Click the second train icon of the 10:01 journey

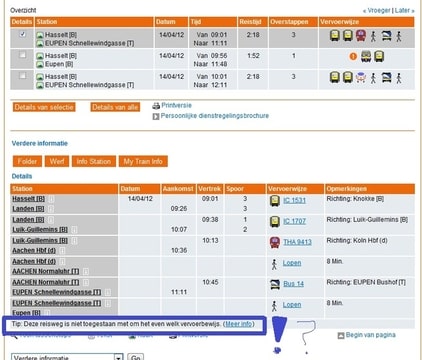click(x=348, y=77)
